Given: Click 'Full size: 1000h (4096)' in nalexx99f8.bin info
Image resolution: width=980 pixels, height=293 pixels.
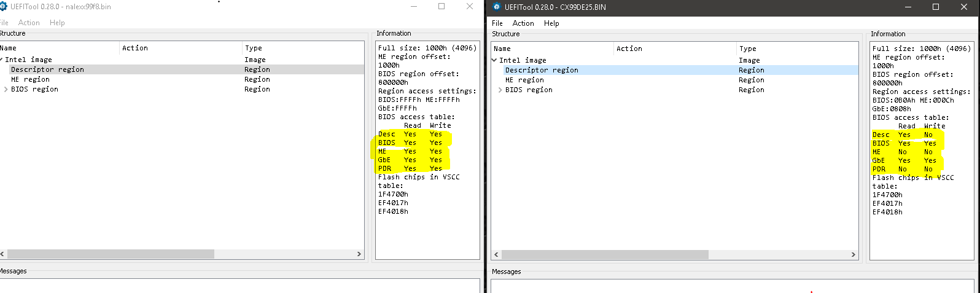Looking at the screenshot, I should [x=427, y=48].
